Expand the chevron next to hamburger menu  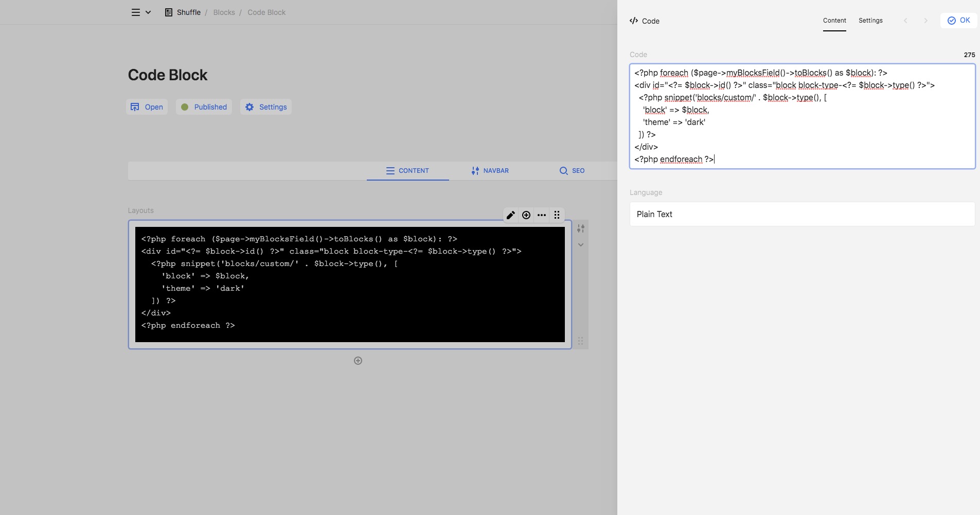148,12
